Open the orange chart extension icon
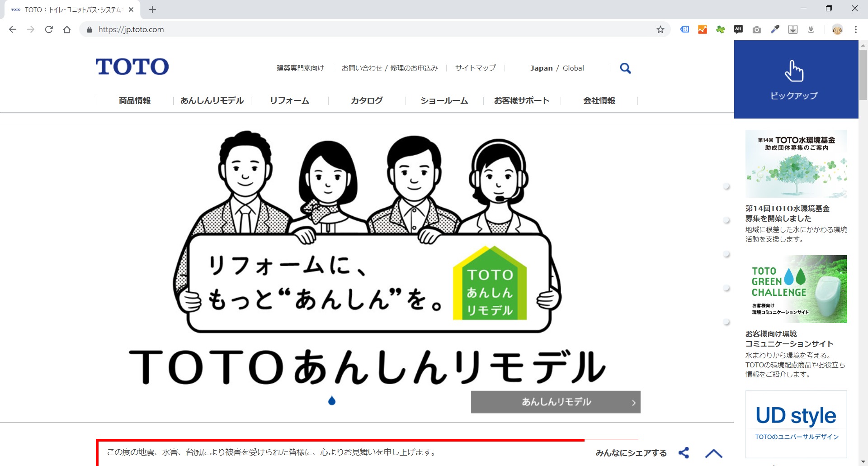The image size is (868, 466). (x=703, y=29)
